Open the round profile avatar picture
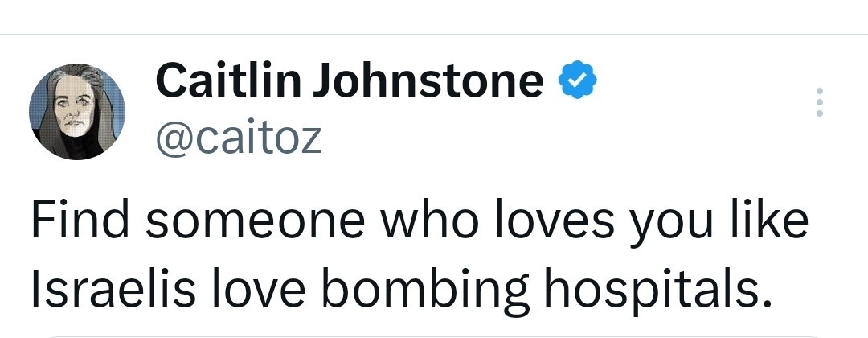 coord(76,112)
